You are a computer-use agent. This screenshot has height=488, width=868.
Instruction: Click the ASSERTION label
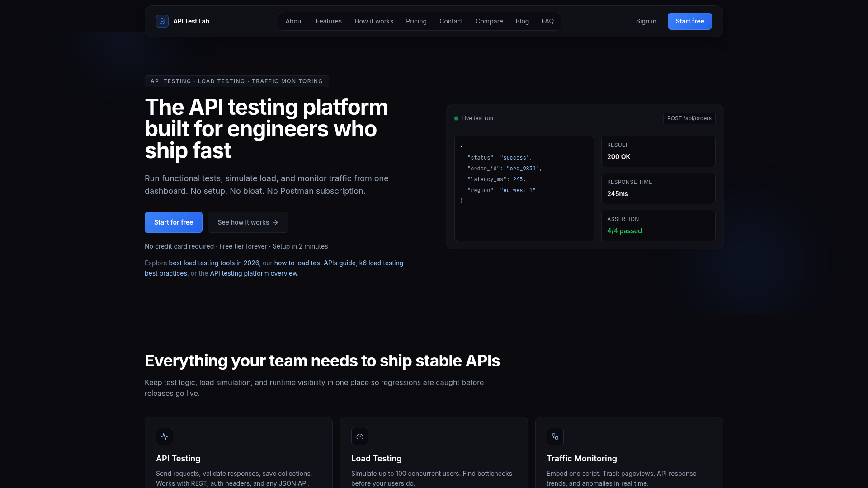click(623, 219)
